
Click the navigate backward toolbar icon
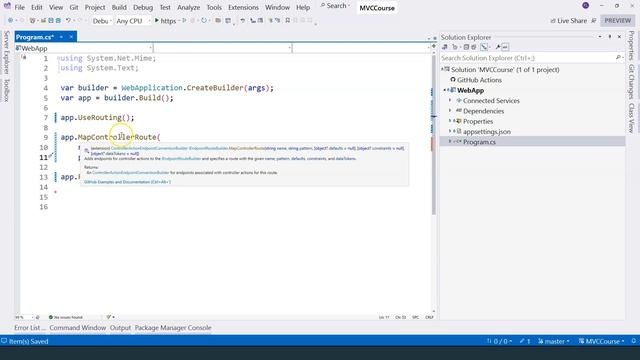(11, 20)
